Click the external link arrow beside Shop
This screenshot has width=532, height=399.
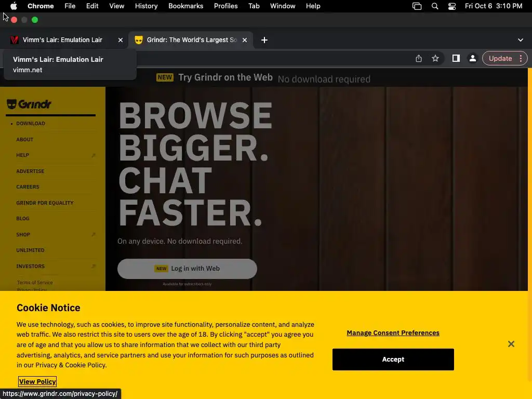click(94, 235)
